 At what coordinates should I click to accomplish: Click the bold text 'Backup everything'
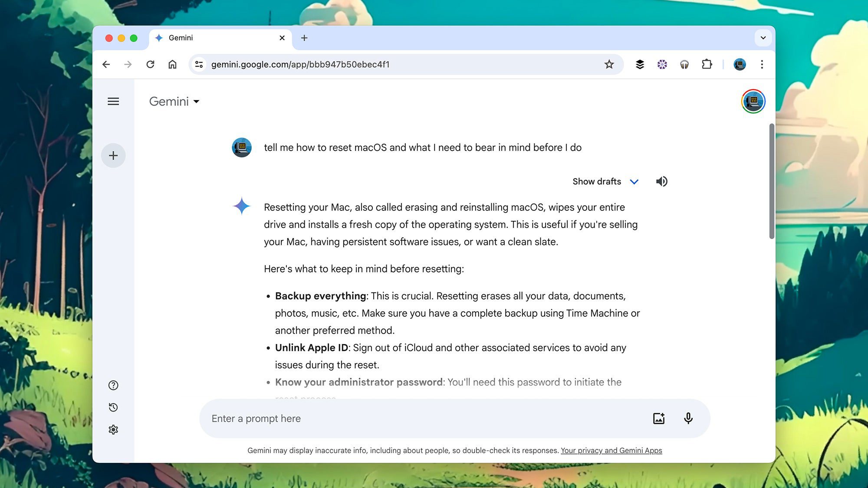coord(321,296)
